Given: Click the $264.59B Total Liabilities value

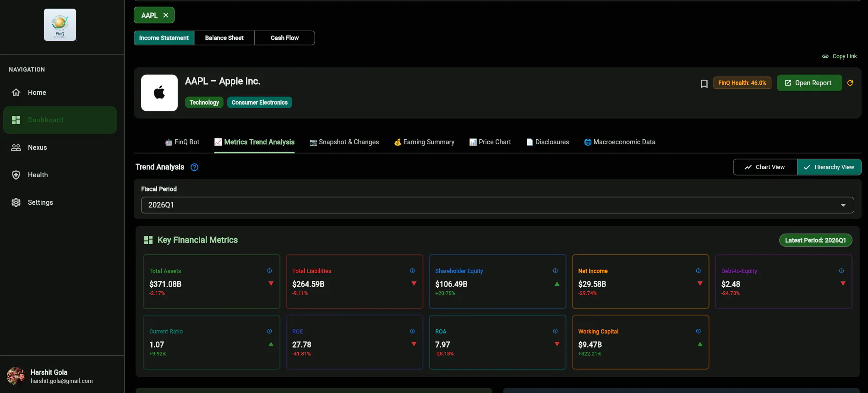Looking at the screenshot, I should pyautogui.click(x=308, y=284).
